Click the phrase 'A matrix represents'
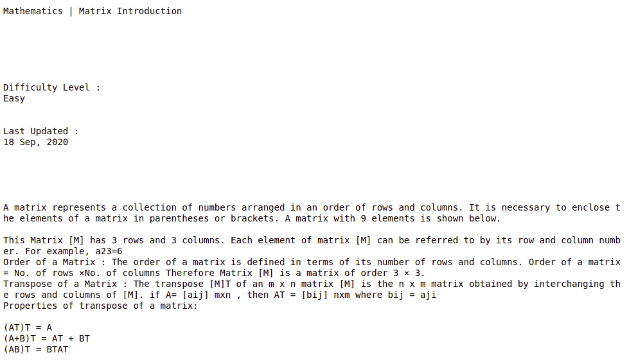This screenshot has width=629, height=364. tap(55, 207)
